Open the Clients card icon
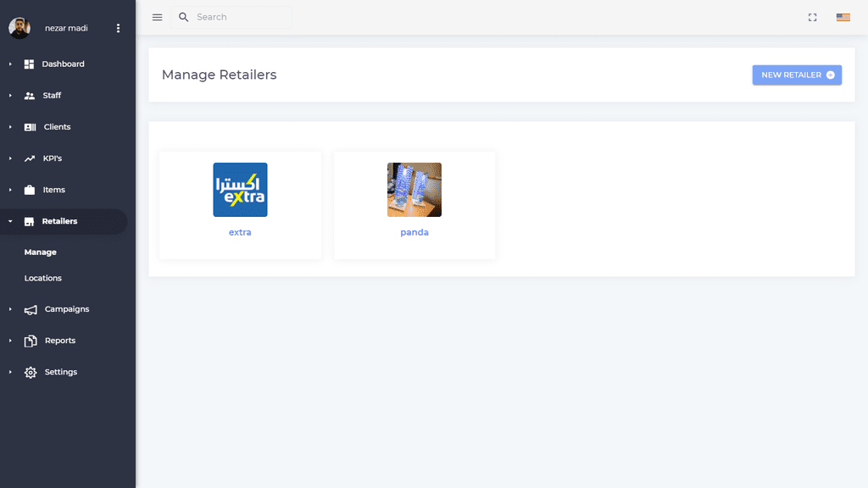The image size is (868, 488). [30, 127]
